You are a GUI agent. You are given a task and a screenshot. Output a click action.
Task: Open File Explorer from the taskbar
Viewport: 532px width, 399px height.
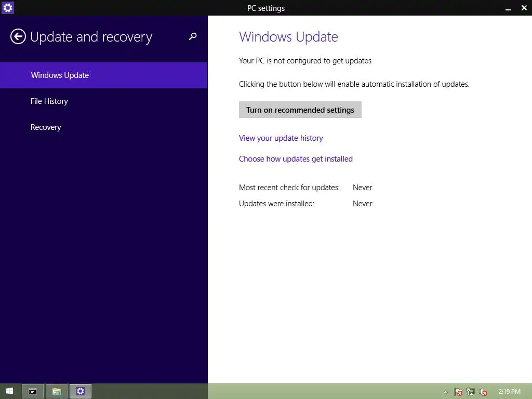point(56,392)
